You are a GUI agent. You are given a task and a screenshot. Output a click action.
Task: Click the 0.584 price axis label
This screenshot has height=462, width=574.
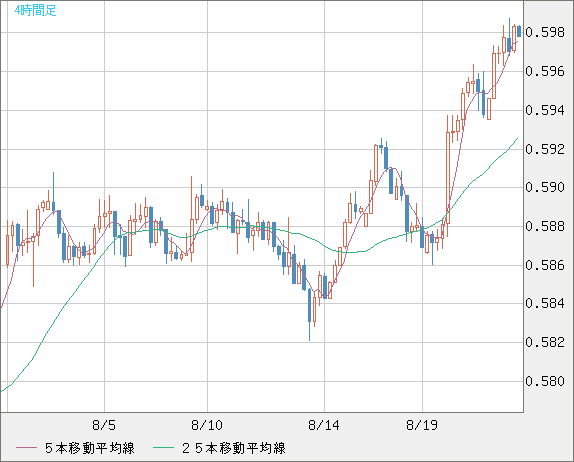point(545,303)
